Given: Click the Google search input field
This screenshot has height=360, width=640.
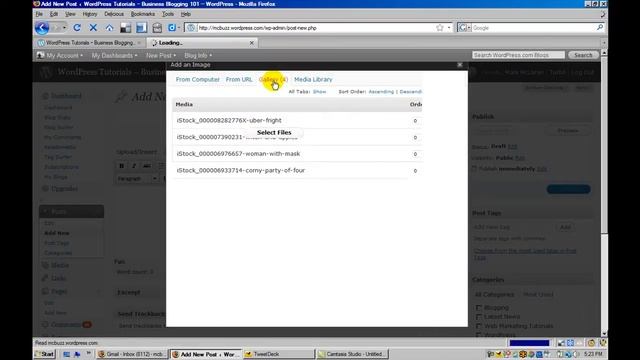Looking at the screenshot, I should 533,28.
